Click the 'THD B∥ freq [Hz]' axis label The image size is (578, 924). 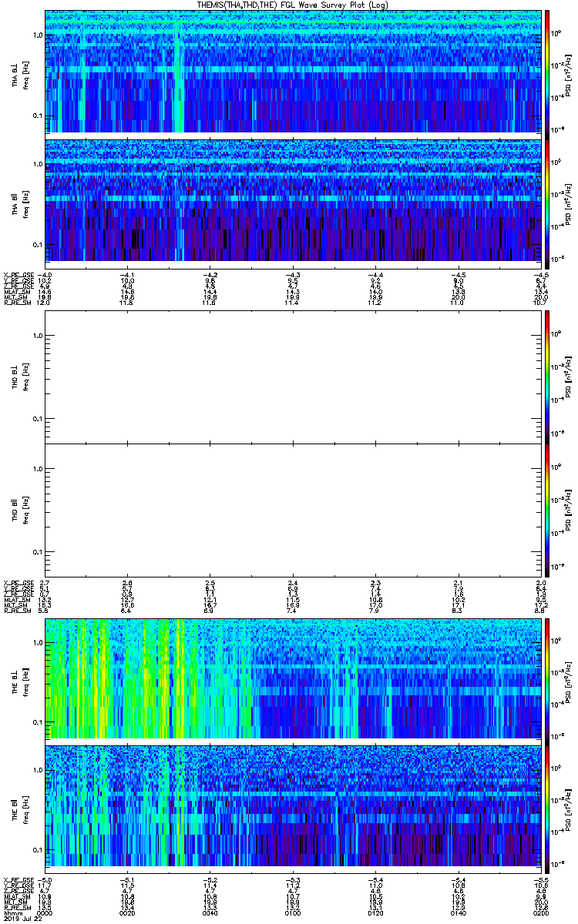click(x=19, y=510)
